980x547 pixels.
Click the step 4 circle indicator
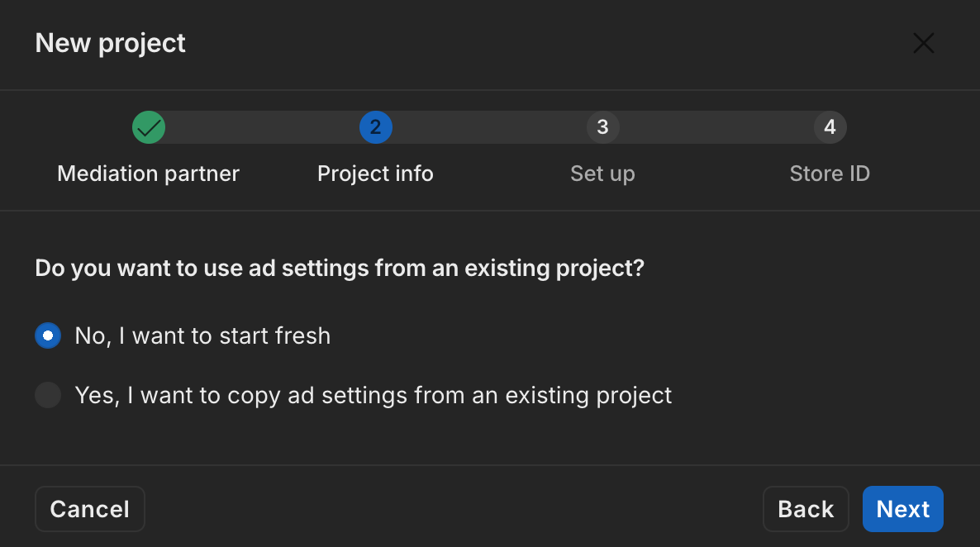point(830,127)
